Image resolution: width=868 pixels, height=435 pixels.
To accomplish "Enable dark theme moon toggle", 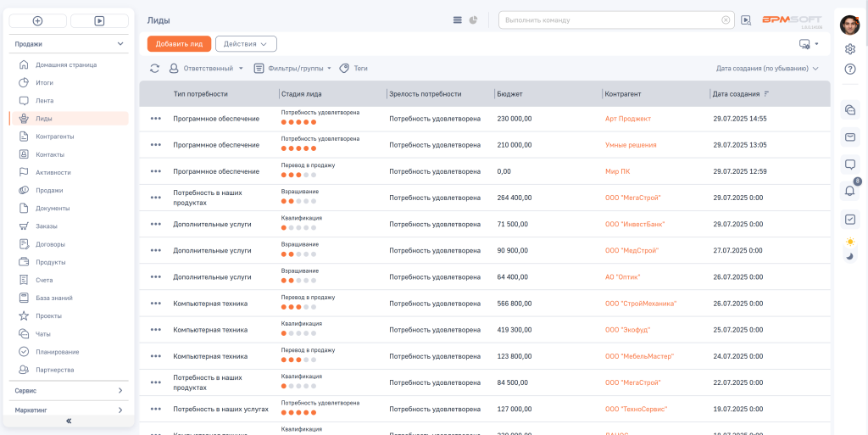I will pyautogui.click(x=849, y=256).
